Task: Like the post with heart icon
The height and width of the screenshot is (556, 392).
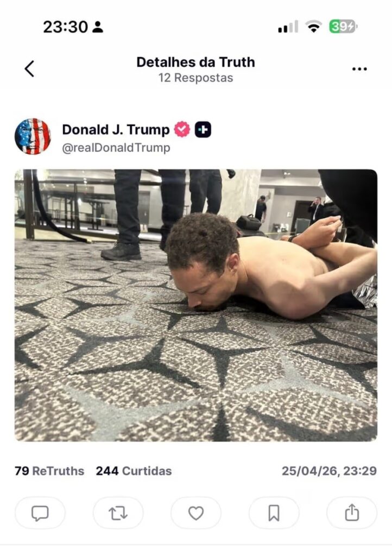Action: (x=196, y=513)
